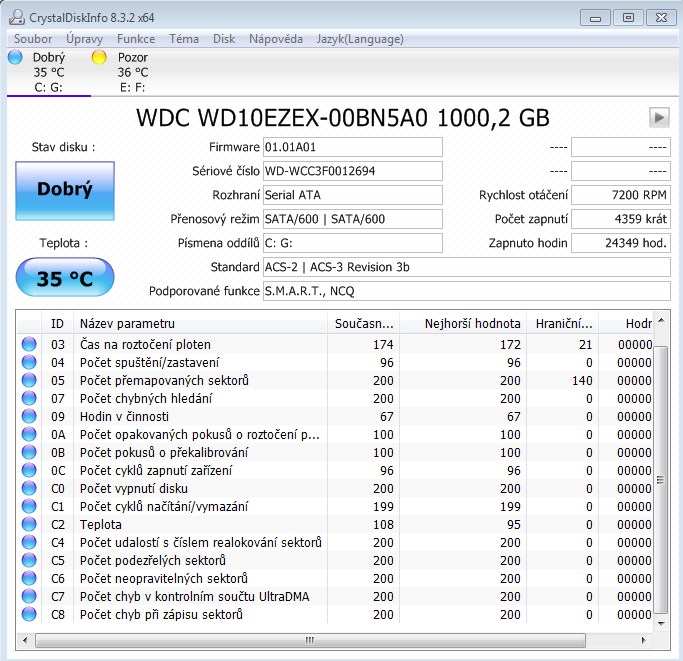Click the Písmena oddílů field C: G:
The image size is (683, 661).
tap(353, 243)
